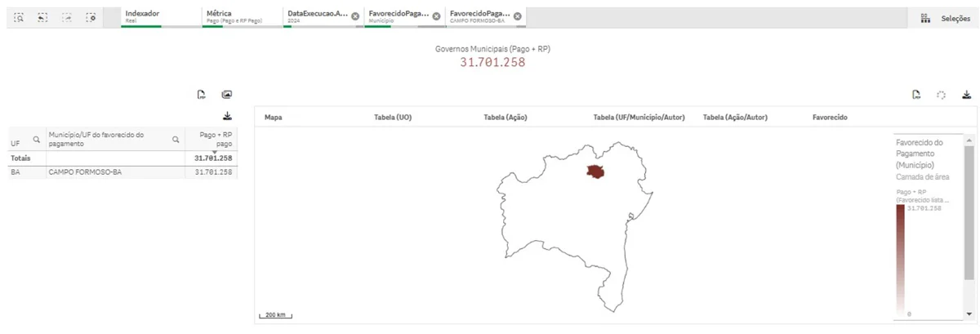Export left table as PDF

201,95
